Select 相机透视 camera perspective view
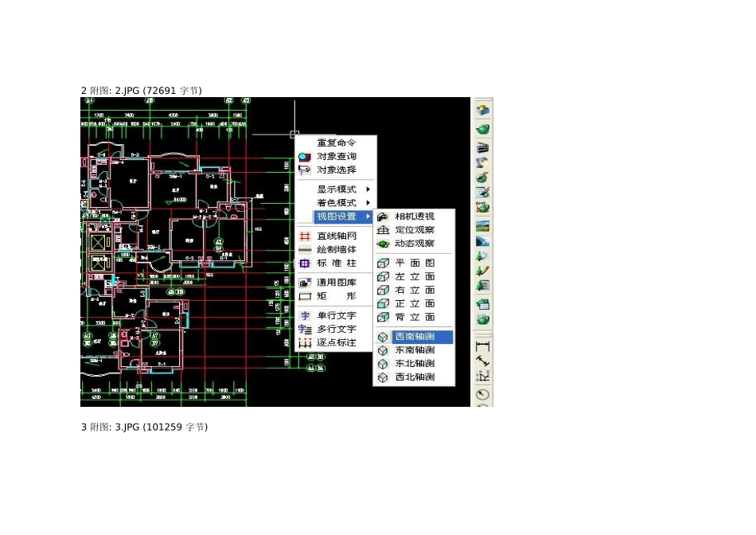 coord(414,217)
